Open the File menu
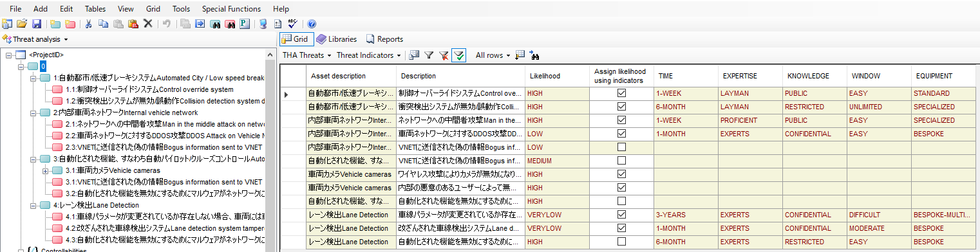 (16, 9)
